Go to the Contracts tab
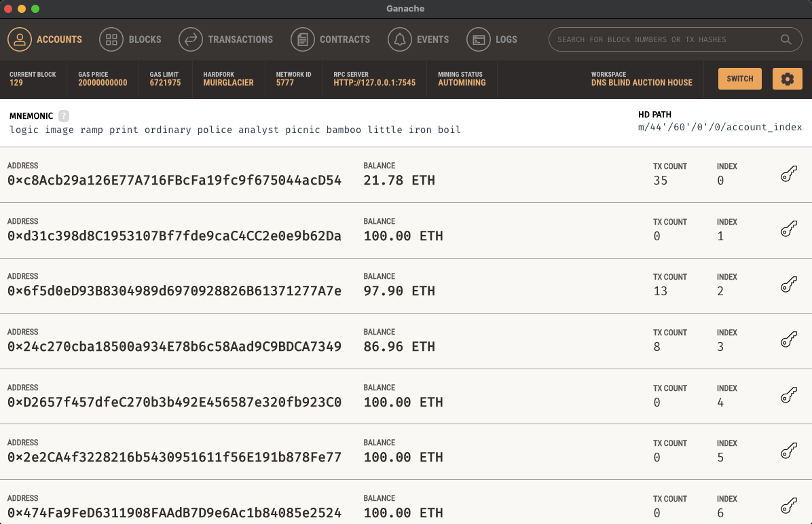The height and width of the screenshot is (524, 812). point(331,39)
